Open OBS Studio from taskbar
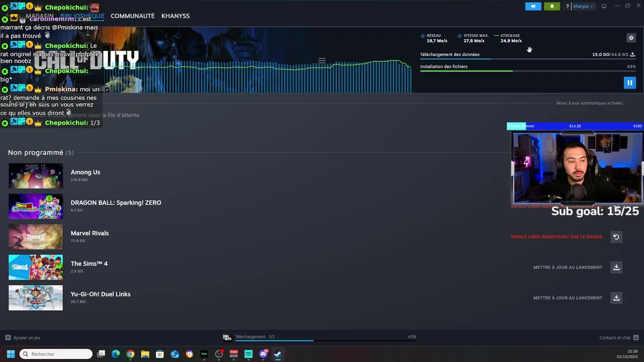This screenshot has height=362, width=644. click(219, 354)
